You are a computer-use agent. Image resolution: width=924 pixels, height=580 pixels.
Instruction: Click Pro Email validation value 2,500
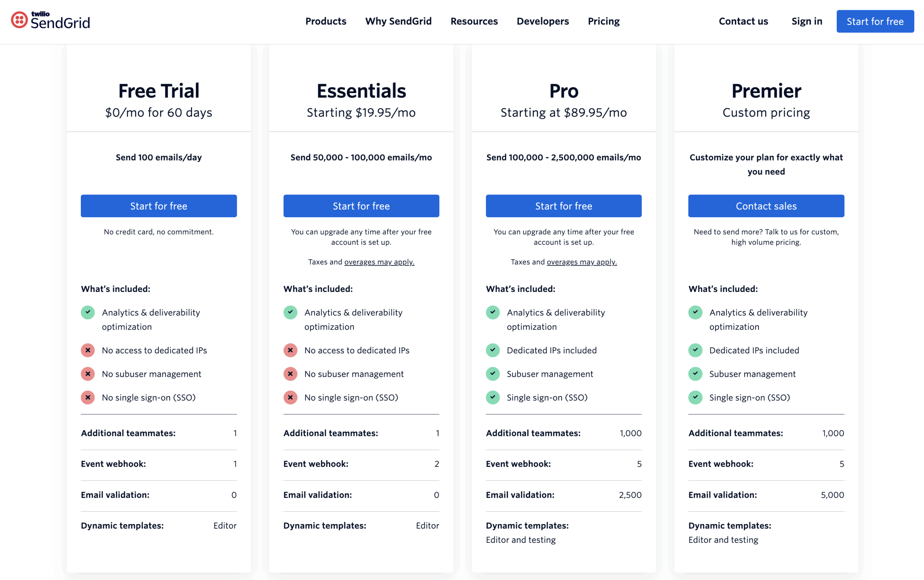(630, 495)
